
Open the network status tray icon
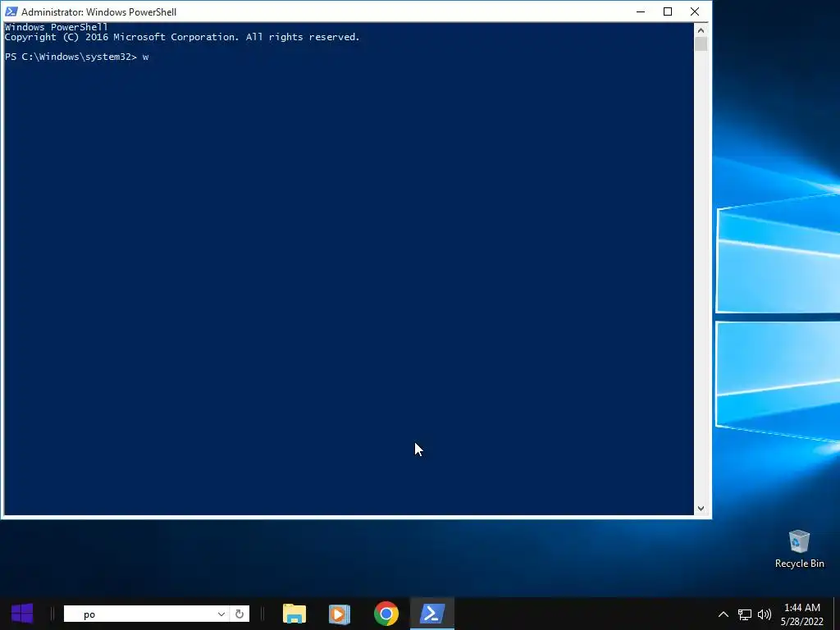pyautogui.click(x=744, y=614)
